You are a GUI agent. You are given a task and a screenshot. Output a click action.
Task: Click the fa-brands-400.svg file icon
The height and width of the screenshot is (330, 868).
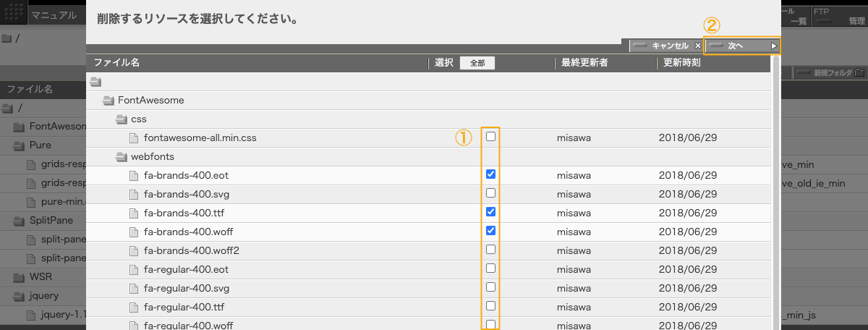(134, 194)
